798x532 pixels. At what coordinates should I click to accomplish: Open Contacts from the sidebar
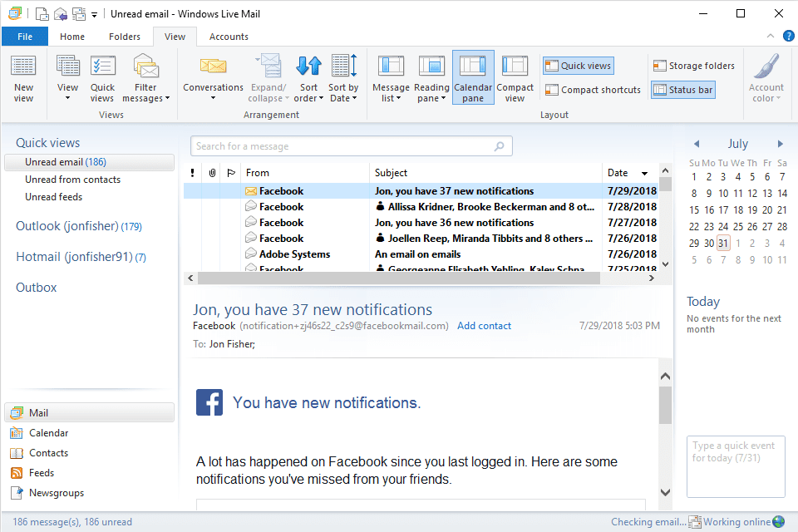(x=48, y=453)
